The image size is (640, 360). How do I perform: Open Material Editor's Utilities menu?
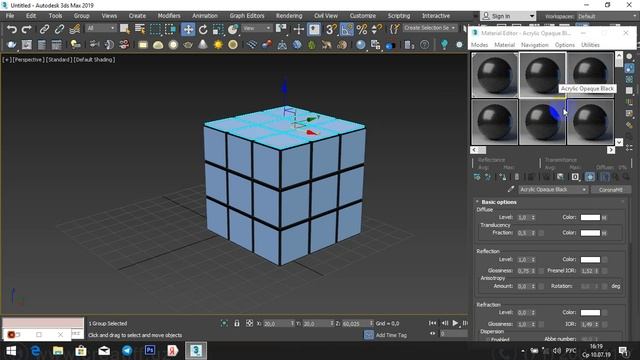coord(590,45)
